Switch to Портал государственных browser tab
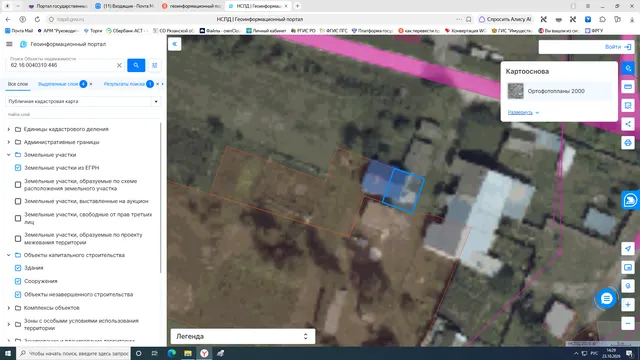The height and width of the screenshot is (360, 640). tap(58, 6)
